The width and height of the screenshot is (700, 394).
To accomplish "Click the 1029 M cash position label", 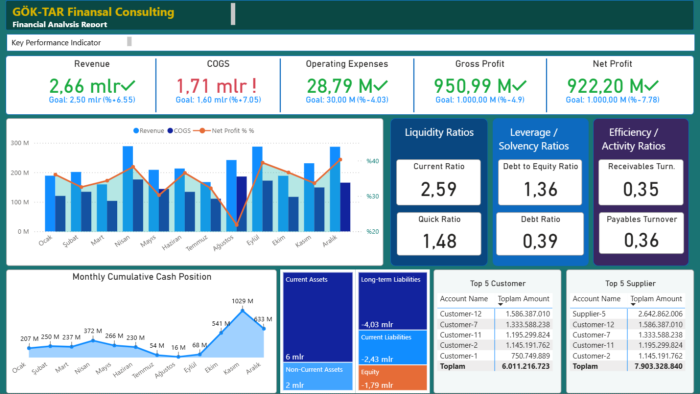I will [x=242, y=301].
